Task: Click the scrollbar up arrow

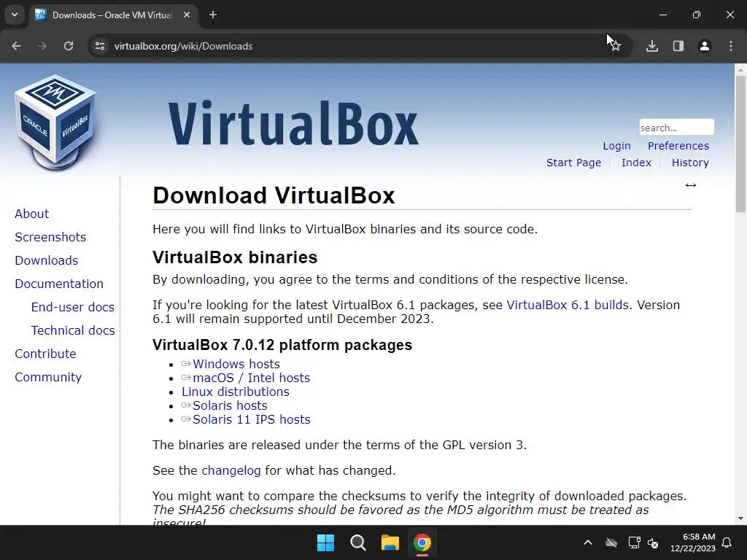Action: pyautogui.click(x=740, y=69)
